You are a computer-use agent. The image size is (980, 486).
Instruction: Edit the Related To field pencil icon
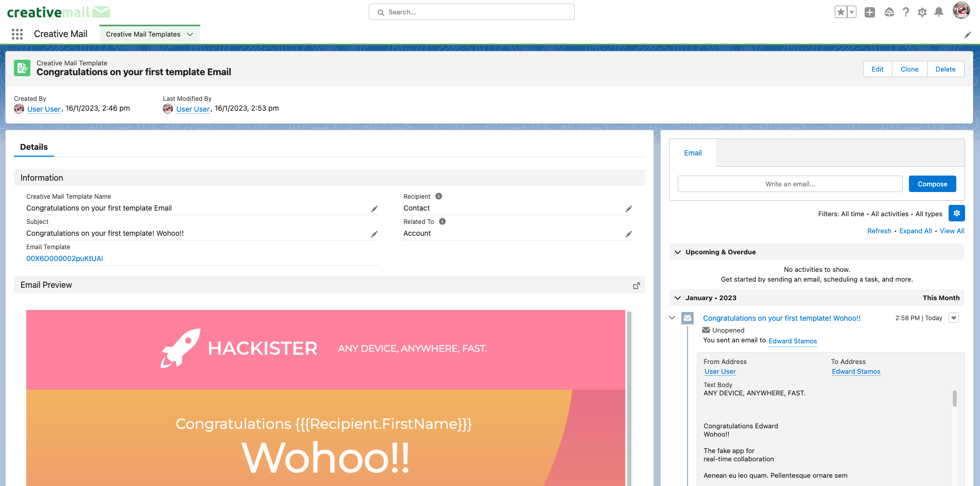pos(629,234)
